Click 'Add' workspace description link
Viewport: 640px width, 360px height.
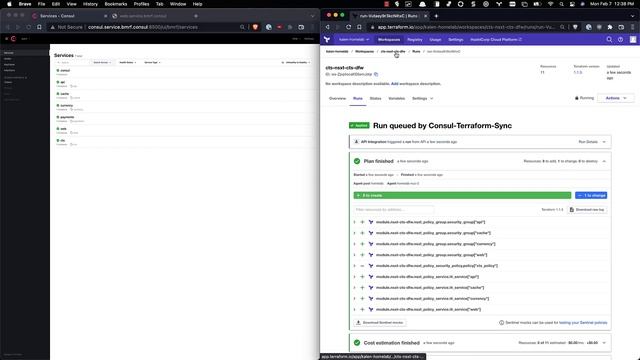click(x=394, y=84)
